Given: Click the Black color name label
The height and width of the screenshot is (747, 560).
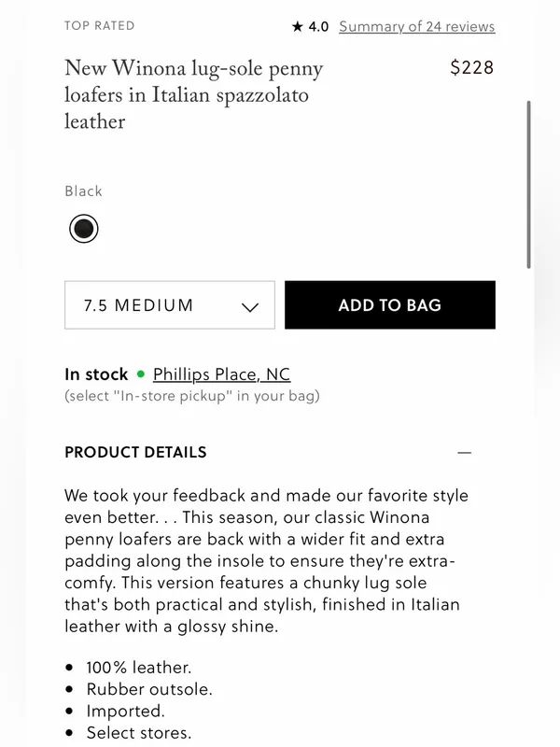Looking at the screenshot, I should (83, 191).
